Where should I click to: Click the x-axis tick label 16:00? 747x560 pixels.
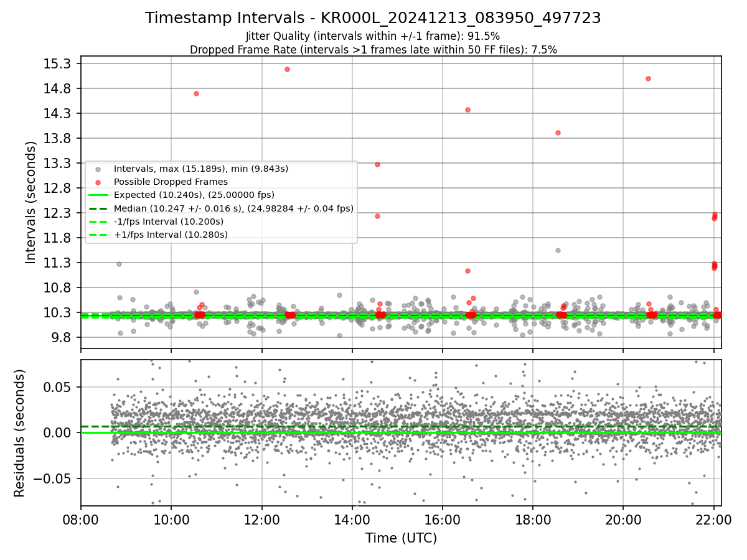pos(443,520)
